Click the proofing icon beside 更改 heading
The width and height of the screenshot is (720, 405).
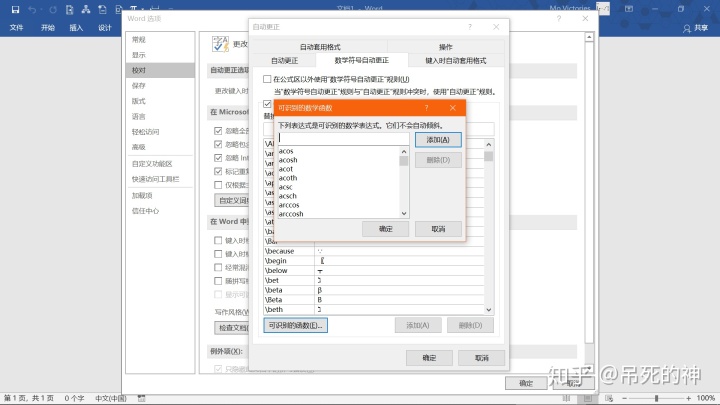pos(220,44)
